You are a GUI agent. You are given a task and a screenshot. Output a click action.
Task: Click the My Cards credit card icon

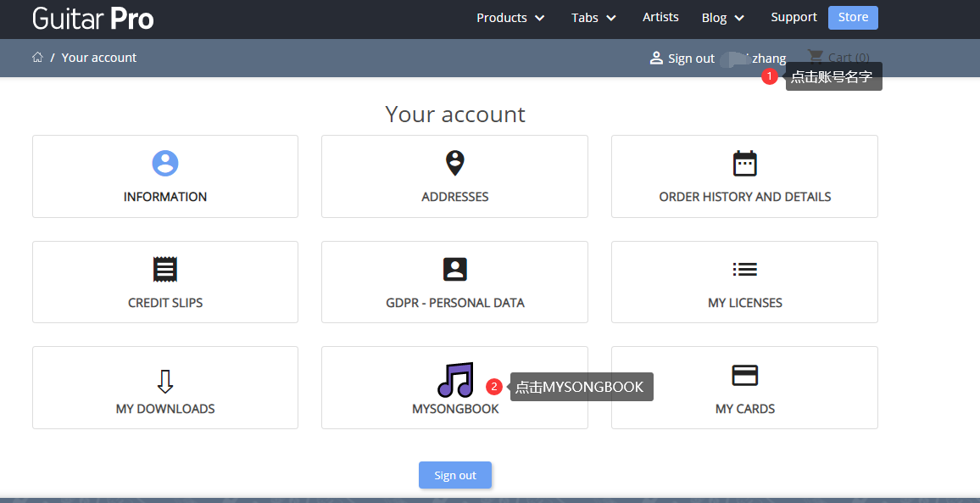pyautogui.click(x=744, y=375)
